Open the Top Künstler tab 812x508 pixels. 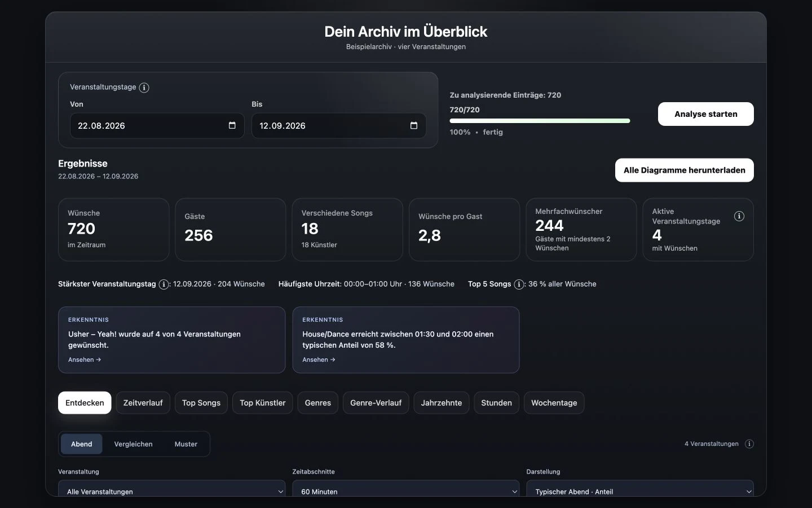tap(263, 403)
